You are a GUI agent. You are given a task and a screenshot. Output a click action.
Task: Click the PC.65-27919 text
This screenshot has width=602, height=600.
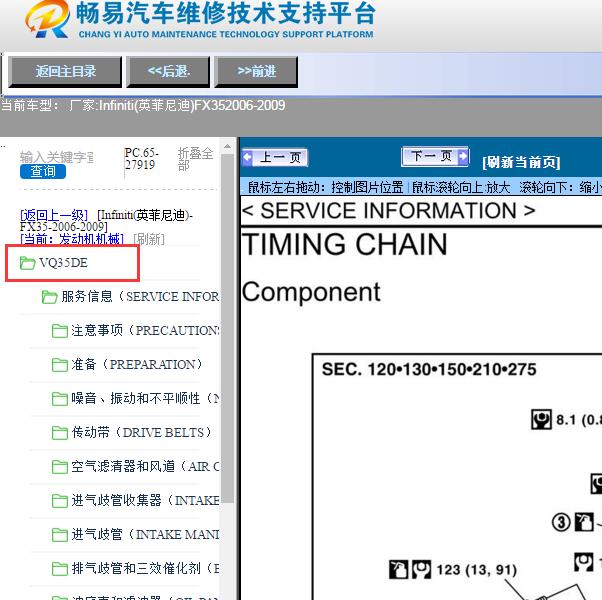(141, 159)
